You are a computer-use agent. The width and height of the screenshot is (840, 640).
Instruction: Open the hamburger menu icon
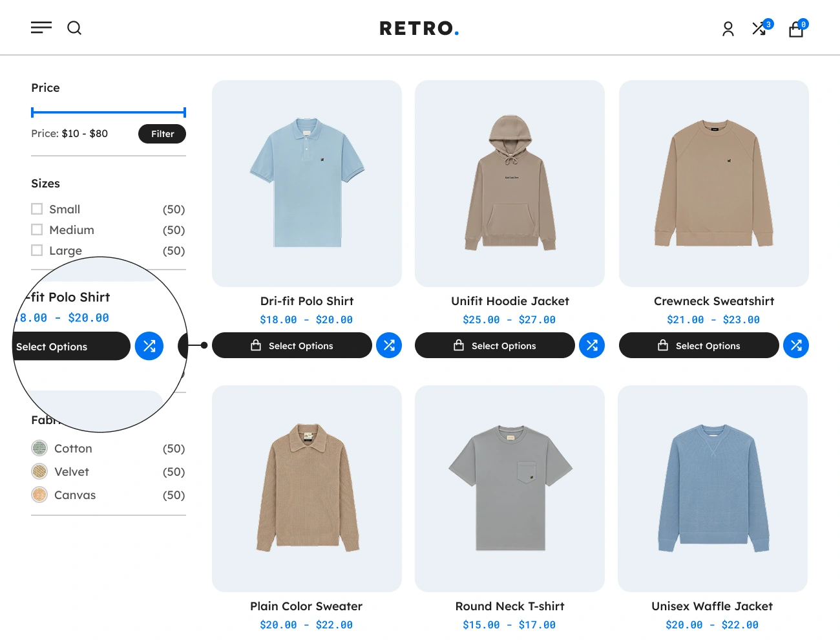click(x=41, y=28)
